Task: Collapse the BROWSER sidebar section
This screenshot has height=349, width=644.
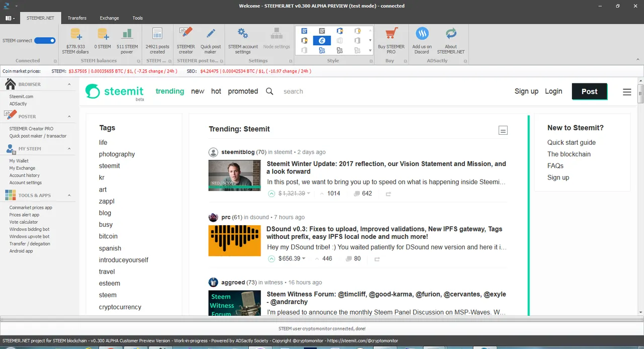Action: 69,84
